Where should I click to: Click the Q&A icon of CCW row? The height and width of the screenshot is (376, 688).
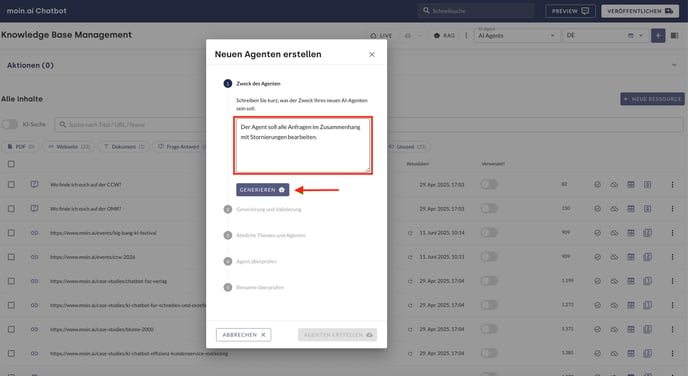point(34,185)
